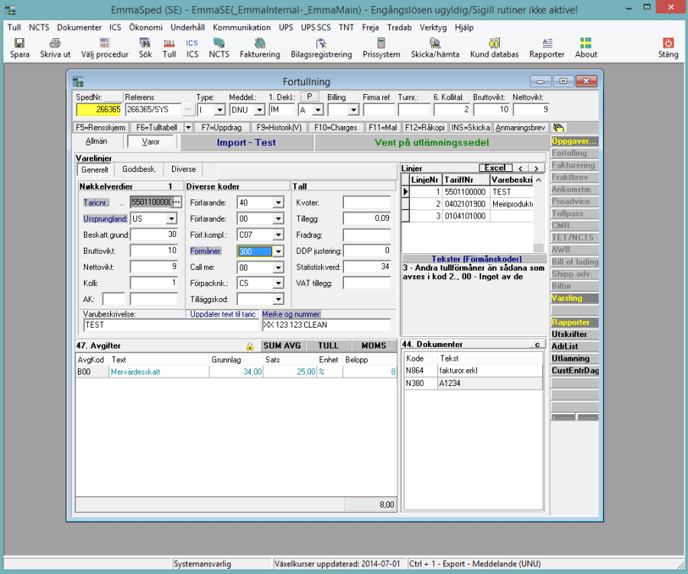Click the SUM AVG button
688x574 pixels.
pyautogui.click(x=282, y=346)
